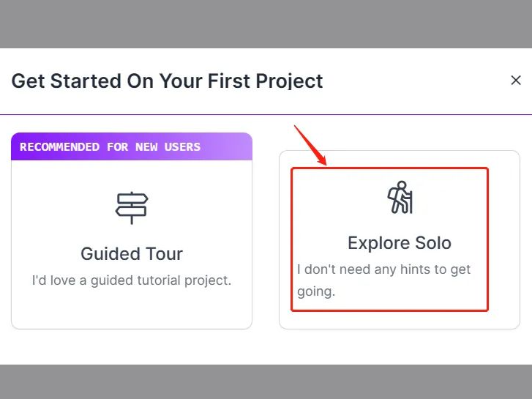Click the gray backdrop below the dialog

[x=266, y=381]
